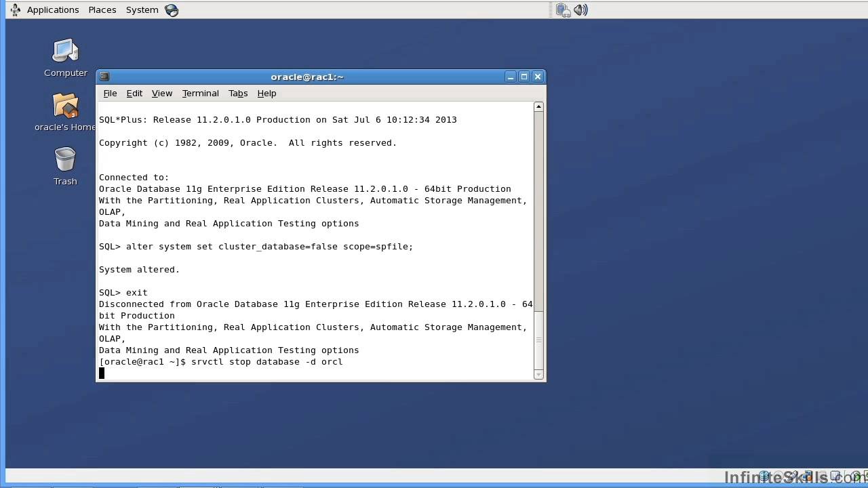Open the Applications menu in top panel
The image size is (868, 488).
click(x=53, y=9)
